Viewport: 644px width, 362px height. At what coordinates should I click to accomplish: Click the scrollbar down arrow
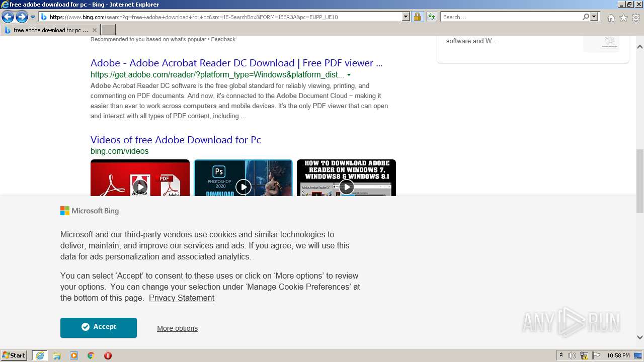click(x=640, y=337)
